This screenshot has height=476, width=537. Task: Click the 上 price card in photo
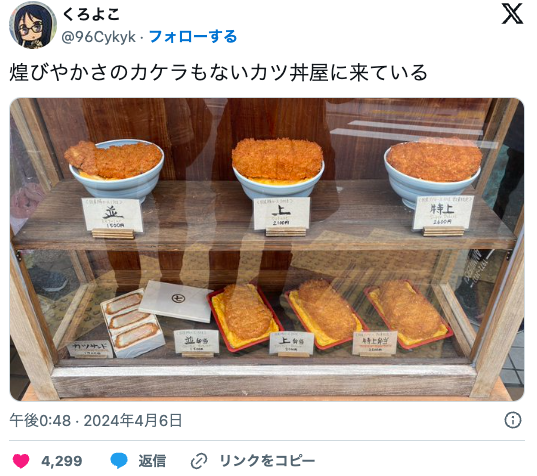tap(281, 213)
